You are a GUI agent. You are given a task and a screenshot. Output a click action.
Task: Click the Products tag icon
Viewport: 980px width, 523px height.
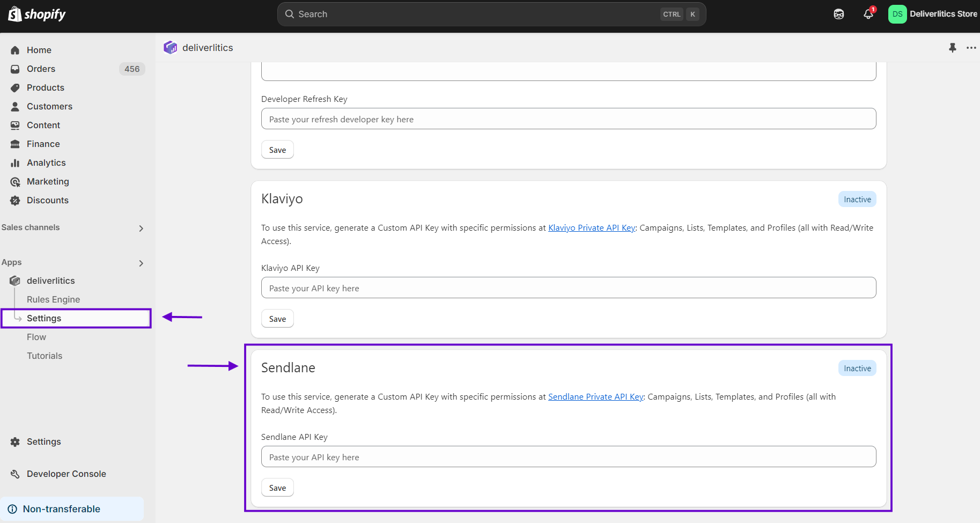click(15, 88)
